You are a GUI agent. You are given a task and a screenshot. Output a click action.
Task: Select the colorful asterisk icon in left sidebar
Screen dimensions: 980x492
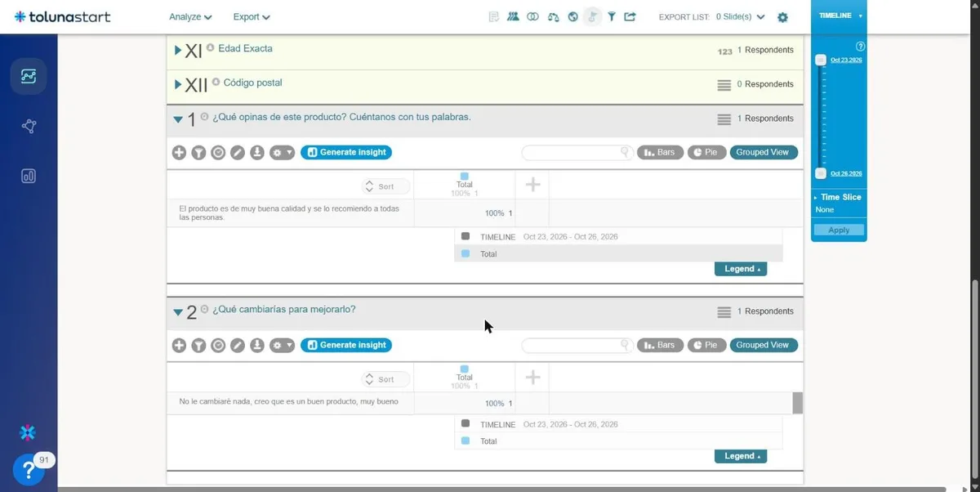pyautogui.click(x=28, y=432)
